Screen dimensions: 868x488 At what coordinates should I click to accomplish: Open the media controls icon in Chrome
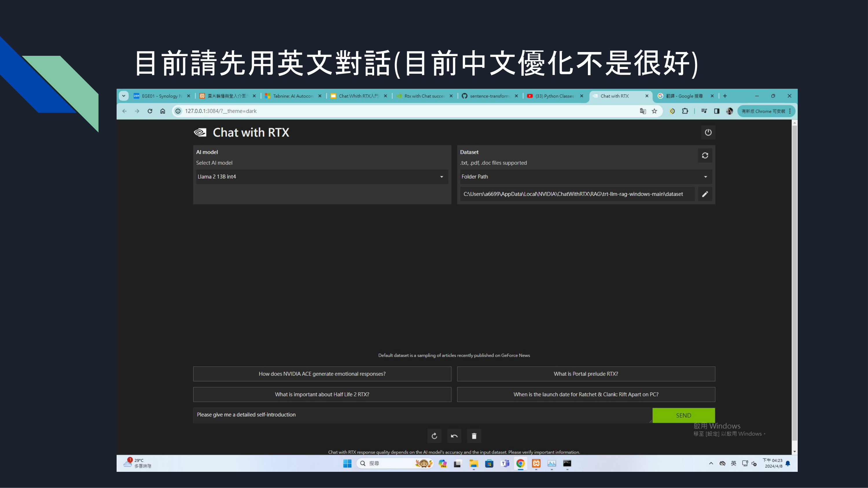pos(704,111)
